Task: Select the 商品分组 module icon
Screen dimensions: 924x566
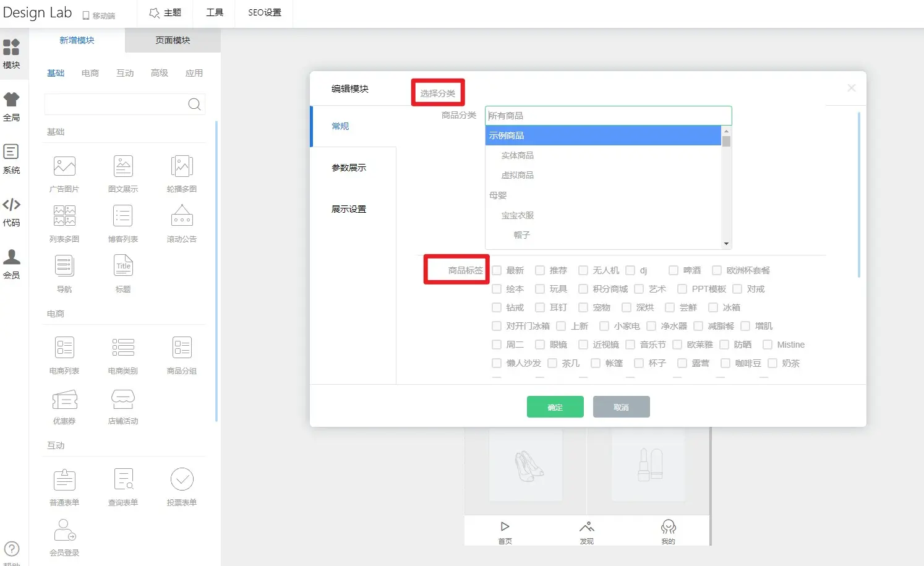Action: pyautogui.click(x=181, y=348)
